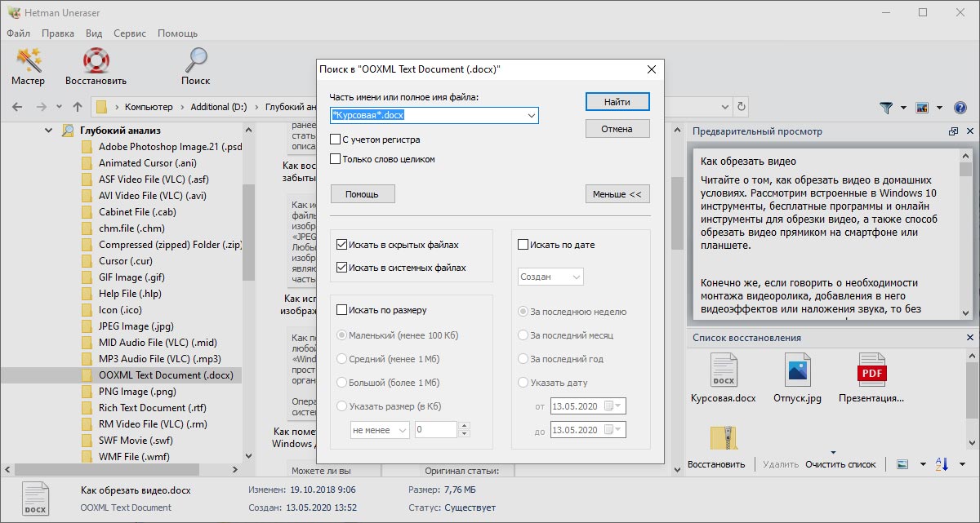Viewport: 980px width, 523px height.
Task: Uncheck Искать в системных файлах
Action: pos(342,267)
